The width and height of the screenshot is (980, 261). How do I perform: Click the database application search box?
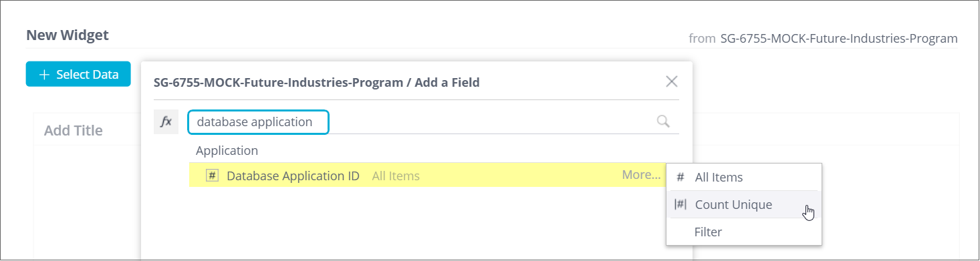click(259, 122)
